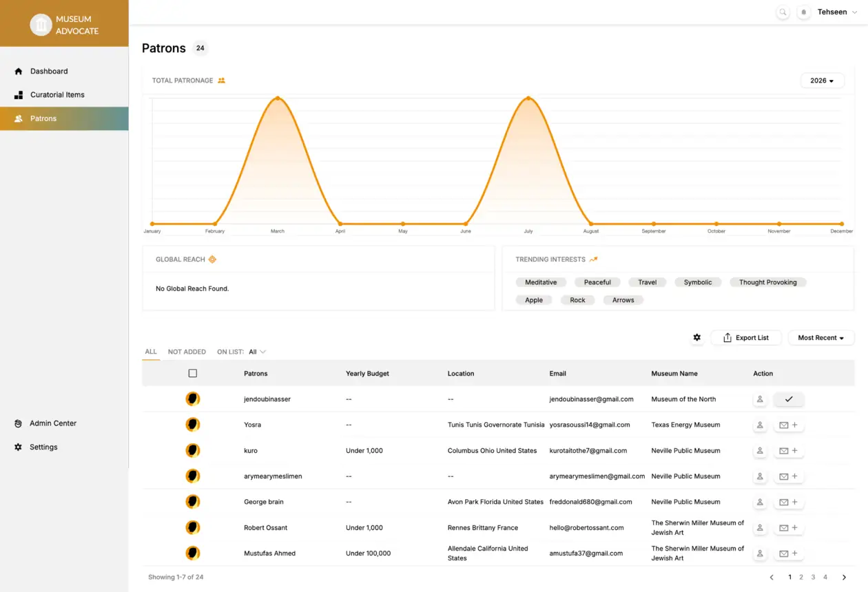Image resolution: width=868 pixels, height=592 pixels.
Task: Open table settings gear near Export List
Action: 697,337
